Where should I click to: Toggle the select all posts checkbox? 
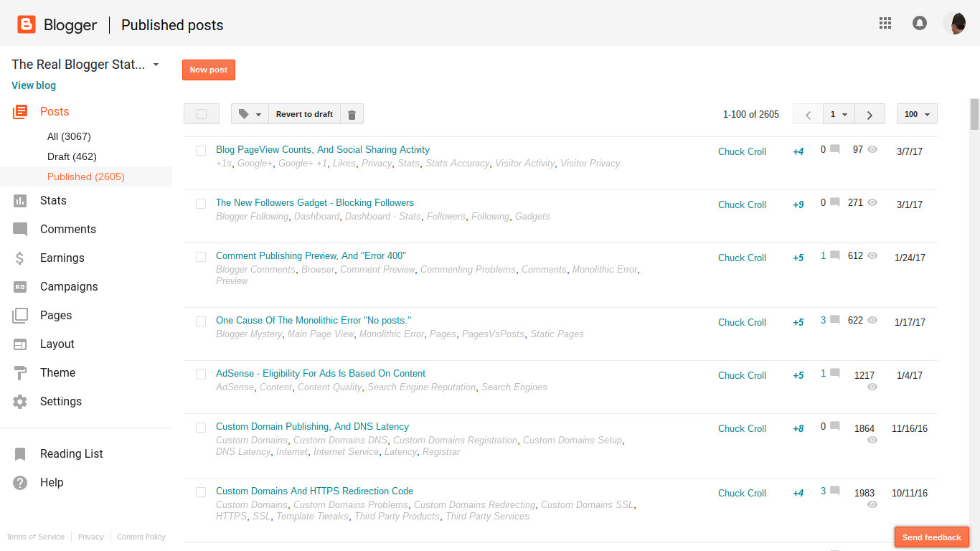pos(202,114)
